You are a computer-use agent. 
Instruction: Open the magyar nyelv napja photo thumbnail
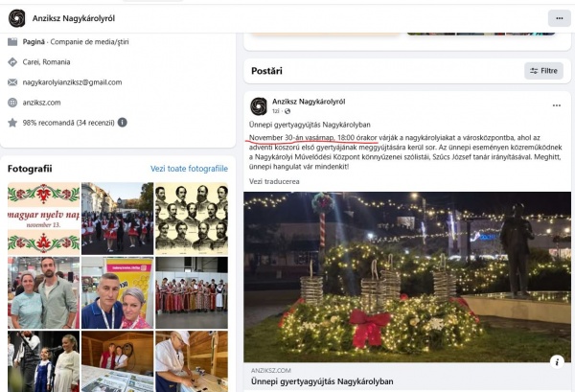point(44,219)
